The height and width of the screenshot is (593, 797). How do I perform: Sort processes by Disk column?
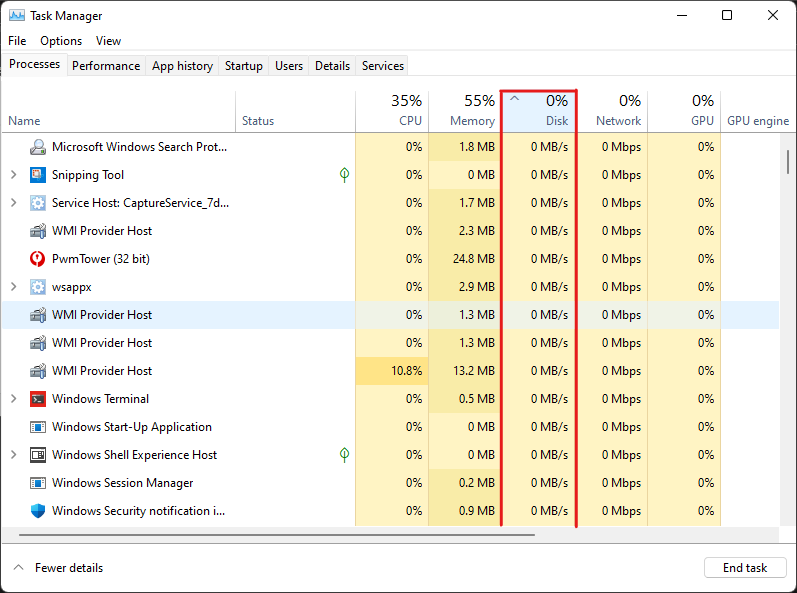click(539, 111)
